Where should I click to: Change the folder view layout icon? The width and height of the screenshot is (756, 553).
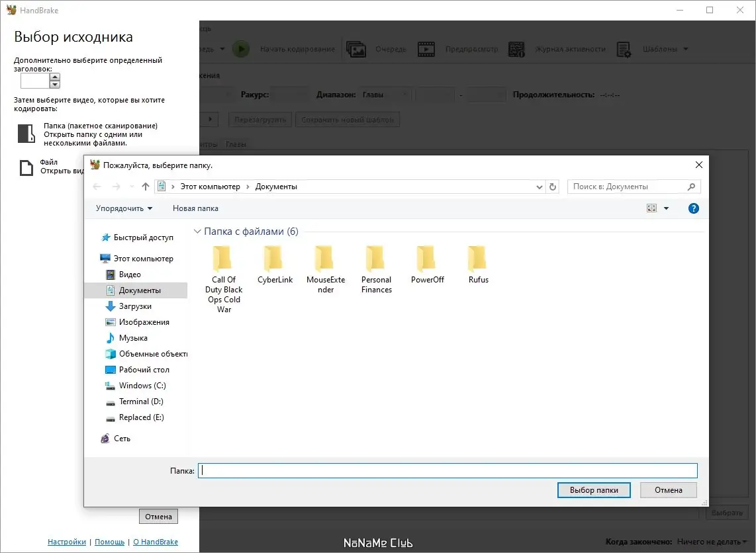click(651, 208)
